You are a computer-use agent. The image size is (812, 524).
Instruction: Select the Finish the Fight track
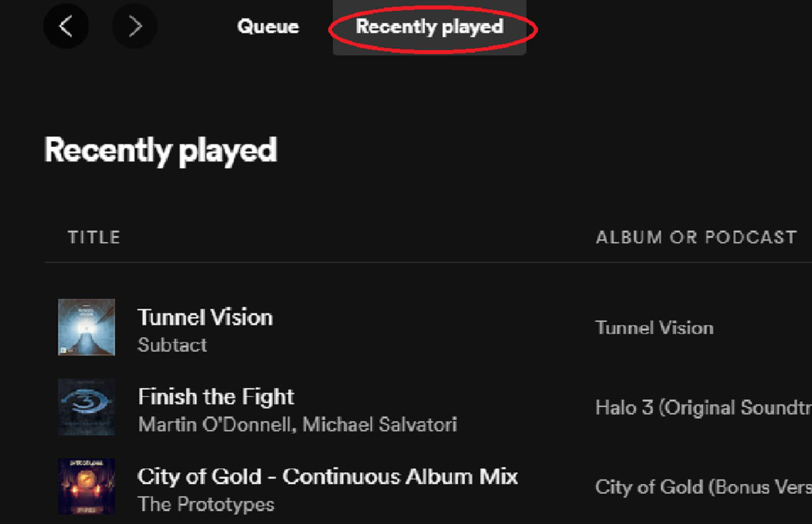216,396
